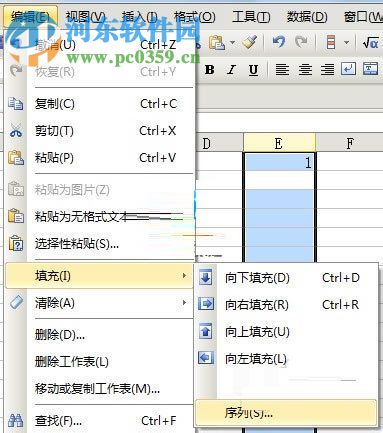Screen dimensions: 383x433
Task: Click the binoculars icon beside 查找(F)
Action: [16, 421]
